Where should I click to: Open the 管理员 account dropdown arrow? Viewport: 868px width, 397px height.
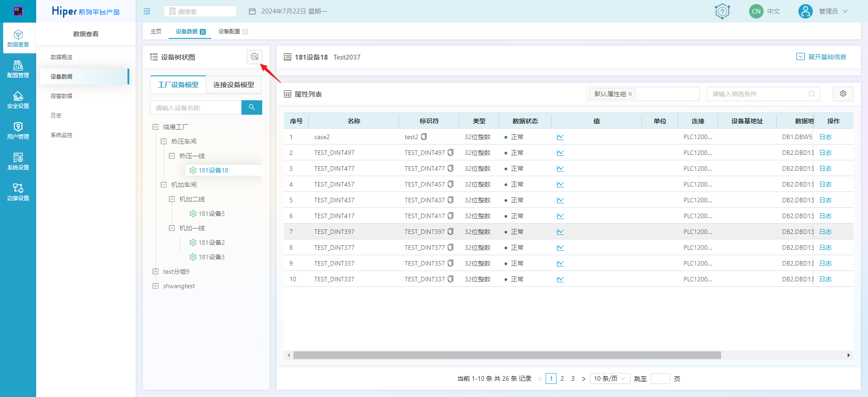[x=845, y=11]
